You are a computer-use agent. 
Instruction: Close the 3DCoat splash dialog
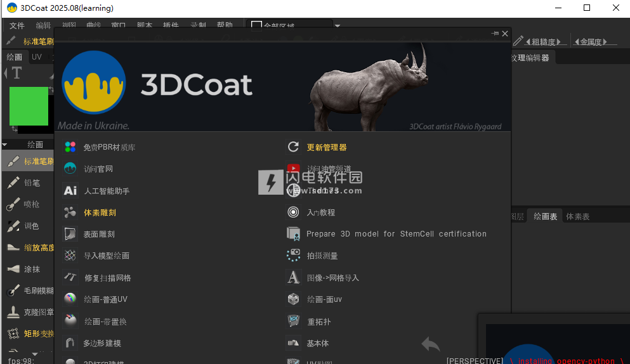click(x=505, y=34)
